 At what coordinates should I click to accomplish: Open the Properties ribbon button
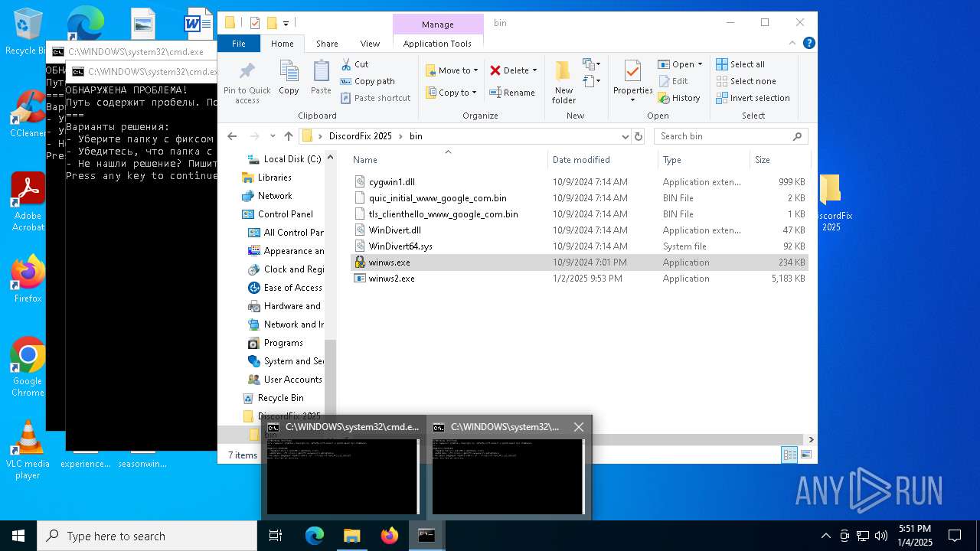tap(632, 82)
